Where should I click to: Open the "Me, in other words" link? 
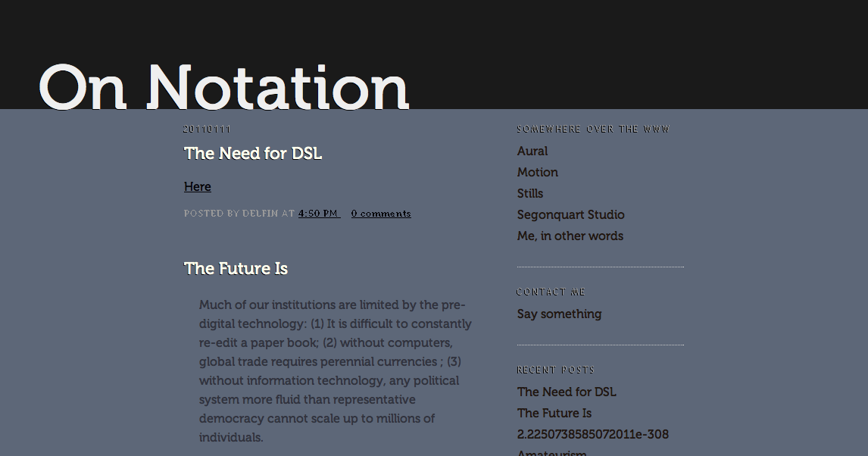[570, 236]
